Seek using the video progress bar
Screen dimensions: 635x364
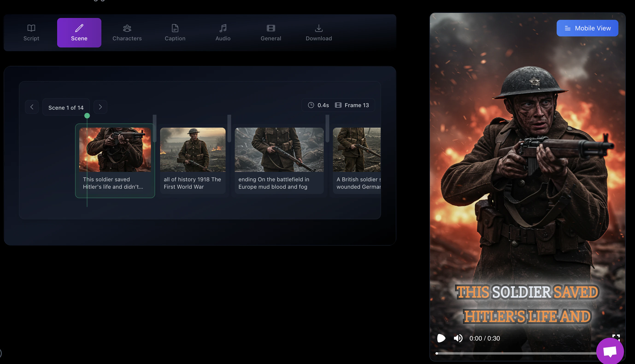click(525, 353)
